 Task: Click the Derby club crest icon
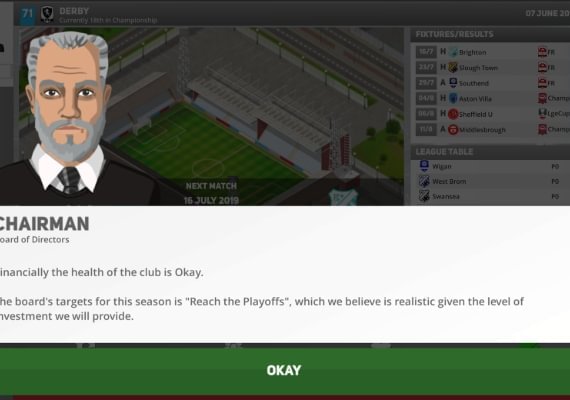(47, 14)
